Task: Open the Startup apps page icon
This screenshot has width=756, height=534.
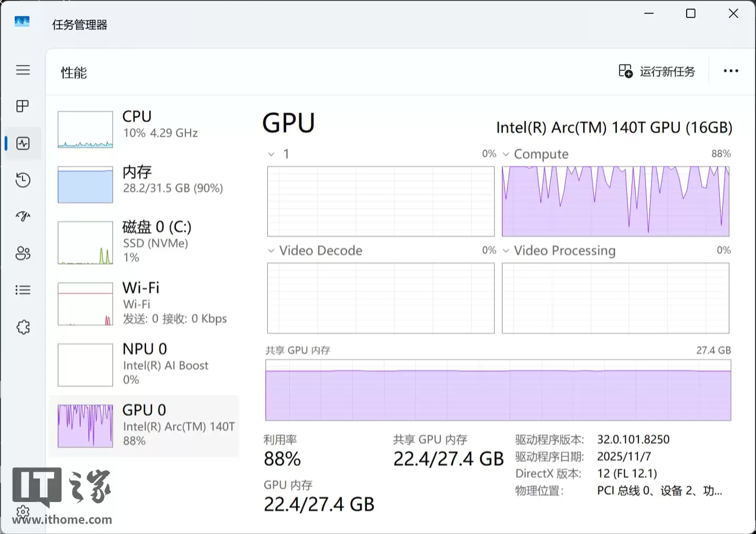Action: (23, 216)
